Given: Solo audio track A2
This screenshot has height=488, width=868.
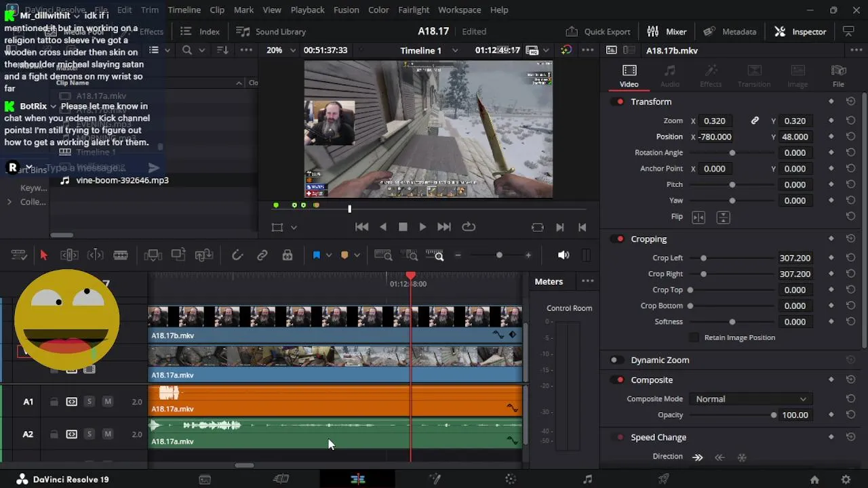Looking at the screenshot, I should point(89,434).
